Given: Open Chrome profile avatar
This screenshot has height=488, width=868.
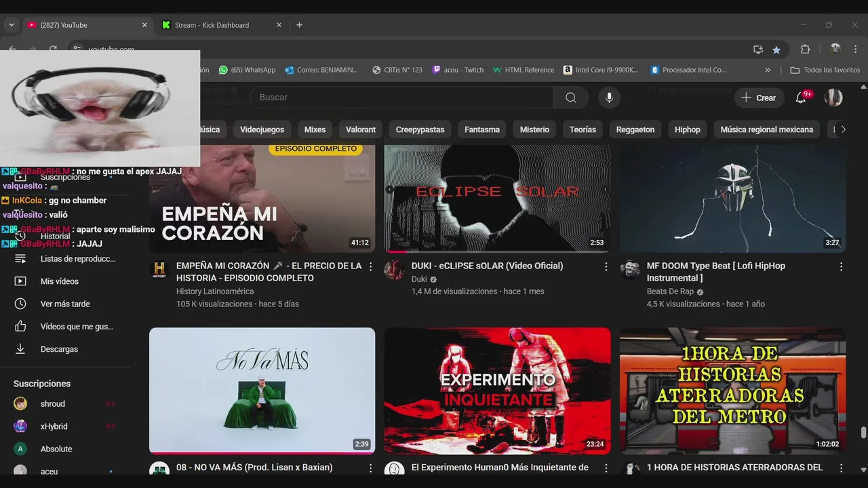Looking at the screenshot, I should [x=835, y=49].
